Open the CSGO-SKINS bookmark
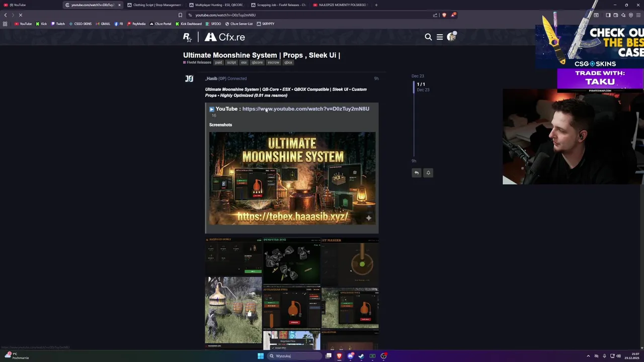Screen dimensions: 644x362 [80, 24]
